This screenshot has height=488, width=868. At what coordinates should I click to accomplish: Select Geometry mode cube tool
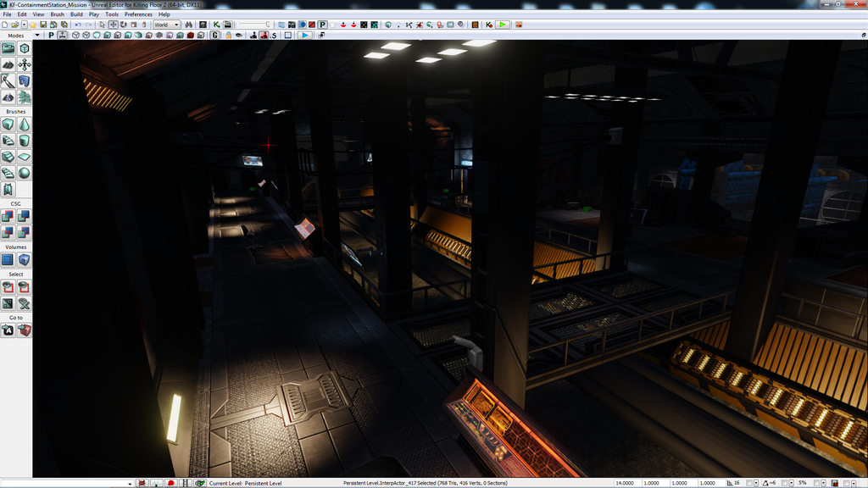click(25, 48)
